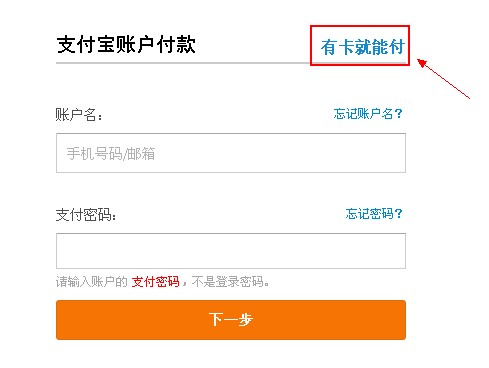
Task: Click the 支付密码: field label
Action: [x=86, y=215]
